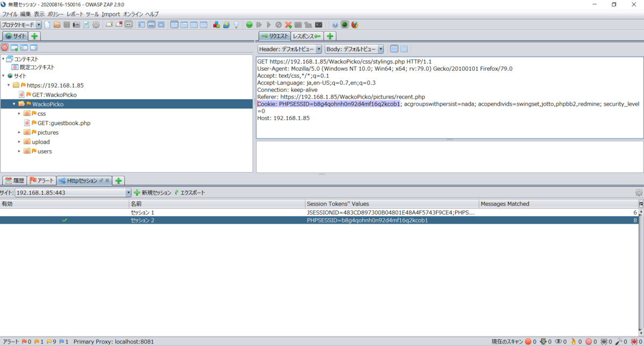The width and height of the screenshot is (644, 346).
Task: Collapse the WackoPicko tree node
Action: click(x=14, y=104)
